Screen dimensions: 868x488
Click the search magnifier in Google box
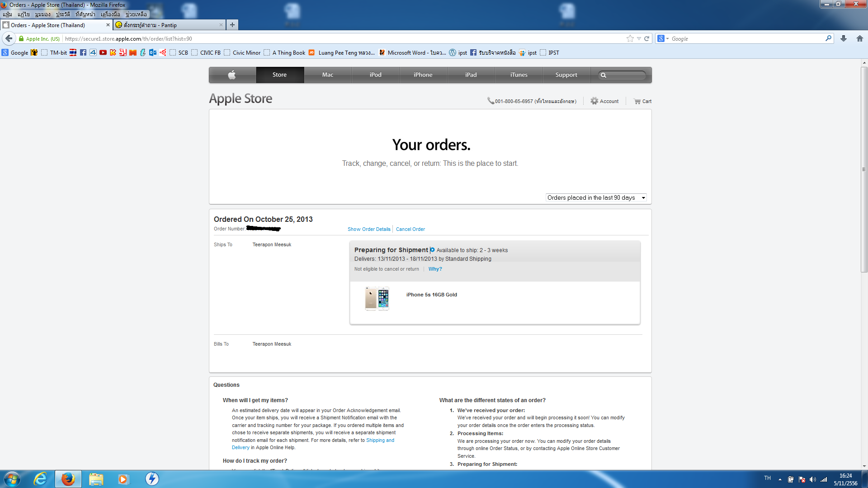point(828,38)
